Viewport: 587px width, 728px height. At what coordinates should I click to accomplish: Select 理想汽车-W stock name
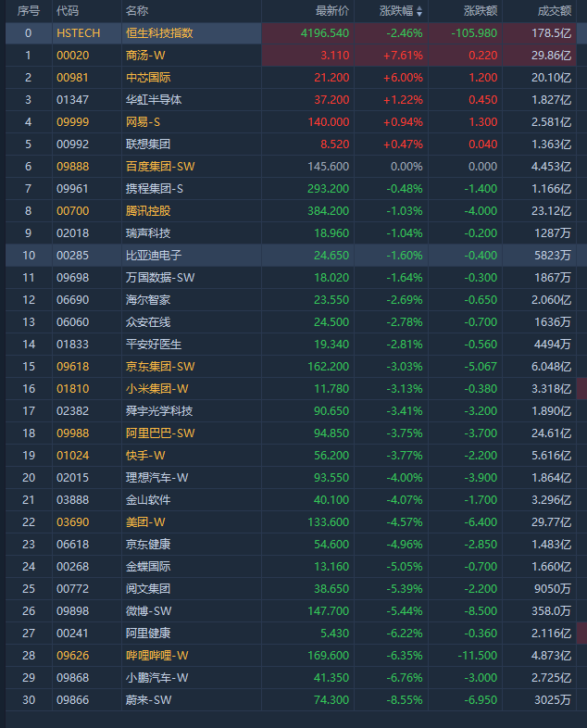[156, 479]
